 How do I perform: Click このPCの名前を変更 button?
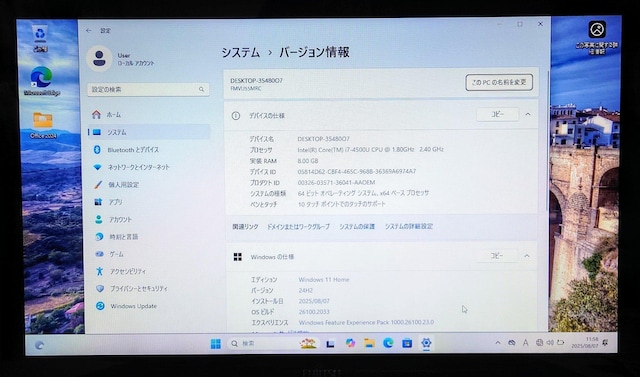point(499,82)
